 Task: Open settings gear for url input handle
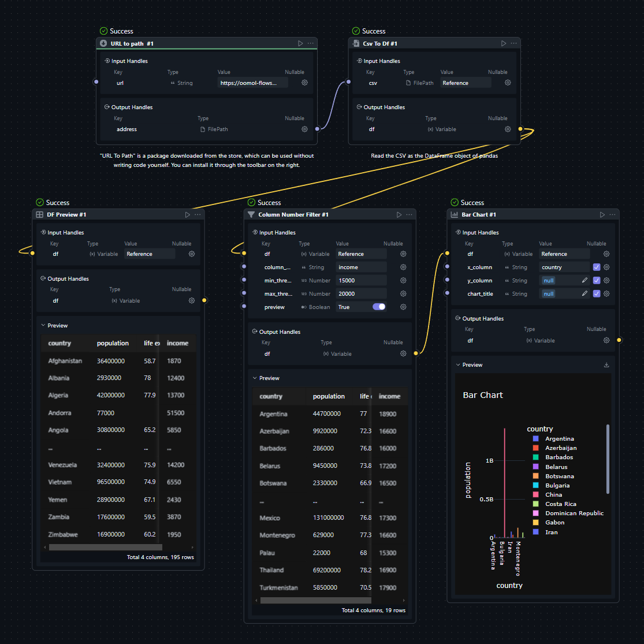304,83
